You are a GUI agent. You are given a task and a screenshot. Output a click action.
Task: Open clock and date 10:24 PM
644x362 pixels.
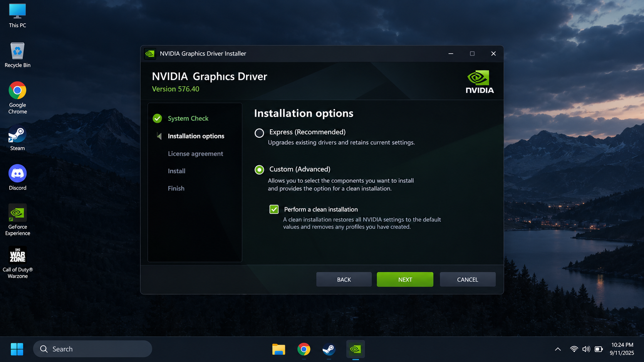(622, 349)
